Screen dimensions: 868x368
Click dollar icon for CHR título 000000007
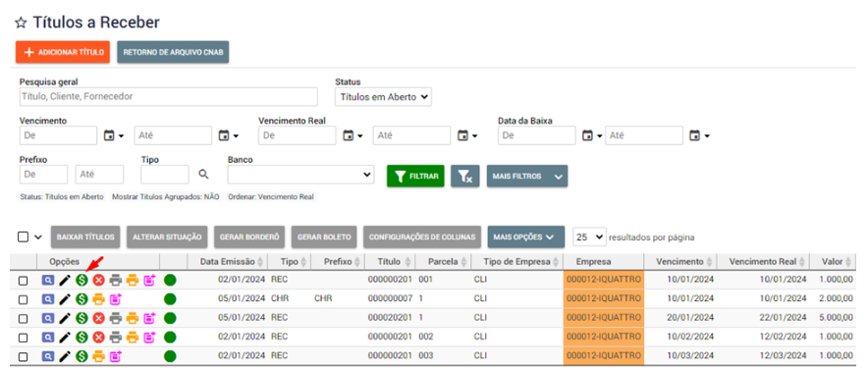tap(81, 299)
